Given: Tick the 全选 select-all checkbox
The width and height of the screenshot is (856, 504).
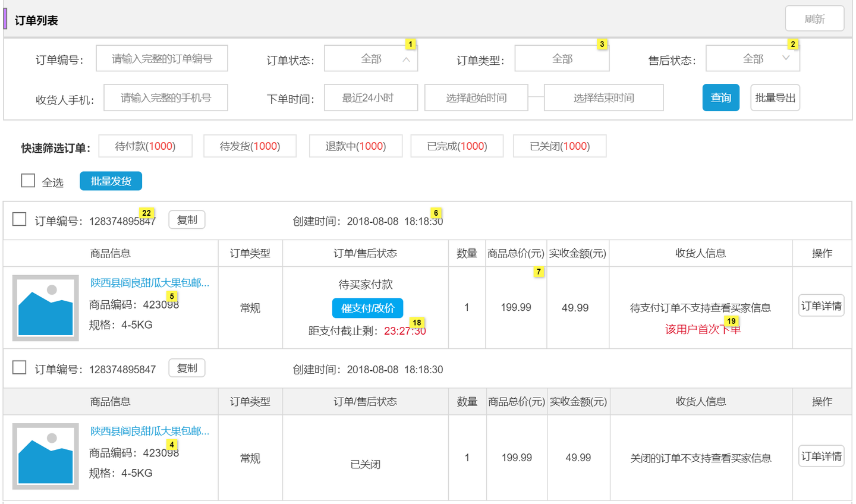Looking at the screenshot, I should pyautogui.click(x=28, y=180).
